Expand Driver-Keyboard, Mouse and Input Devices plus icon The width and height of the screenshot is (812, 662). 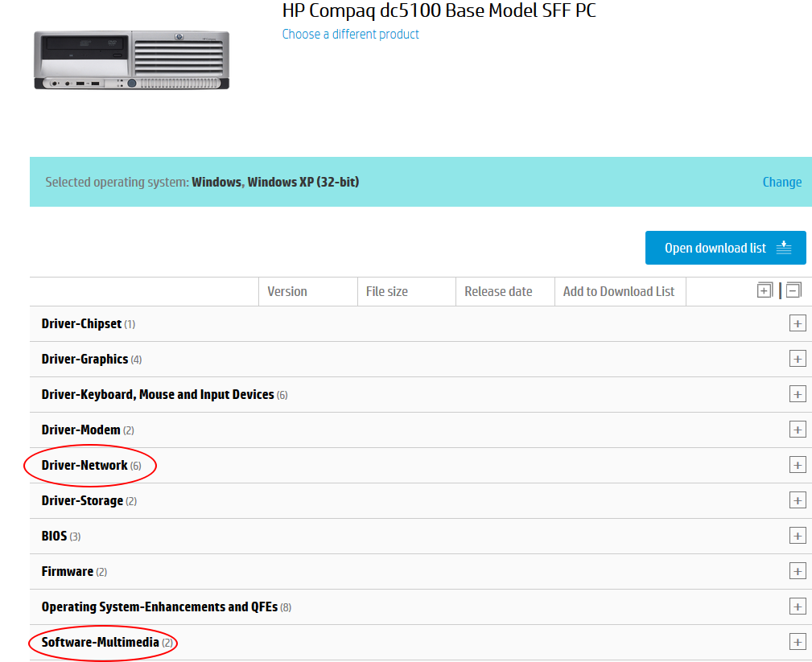coord(798,394)
